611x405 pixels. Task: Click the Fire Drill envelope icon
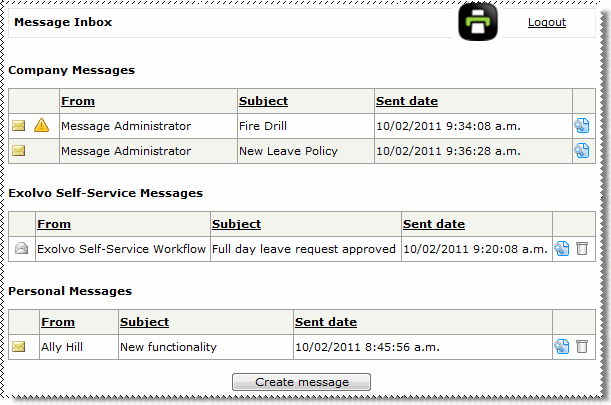click(x=19, y=126)
